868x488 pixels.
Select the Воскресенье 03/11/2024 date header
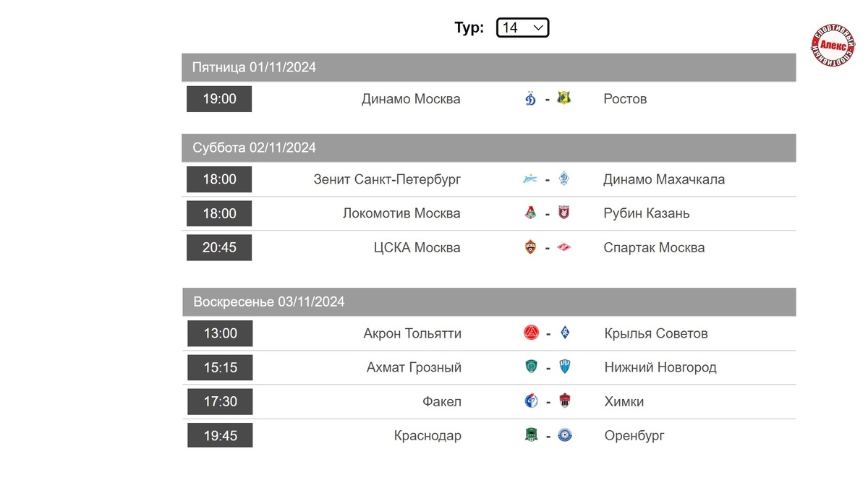(x=268, y=301)
